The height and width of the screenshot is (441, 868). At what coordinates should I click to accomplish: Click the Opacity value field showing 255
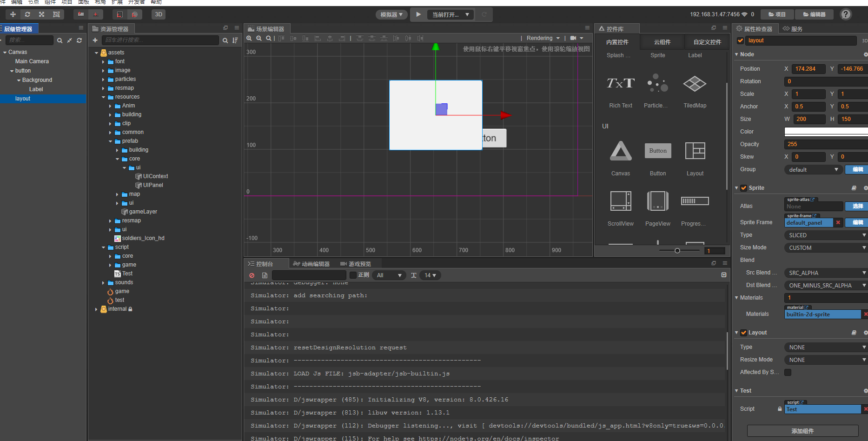click(826, 144)
